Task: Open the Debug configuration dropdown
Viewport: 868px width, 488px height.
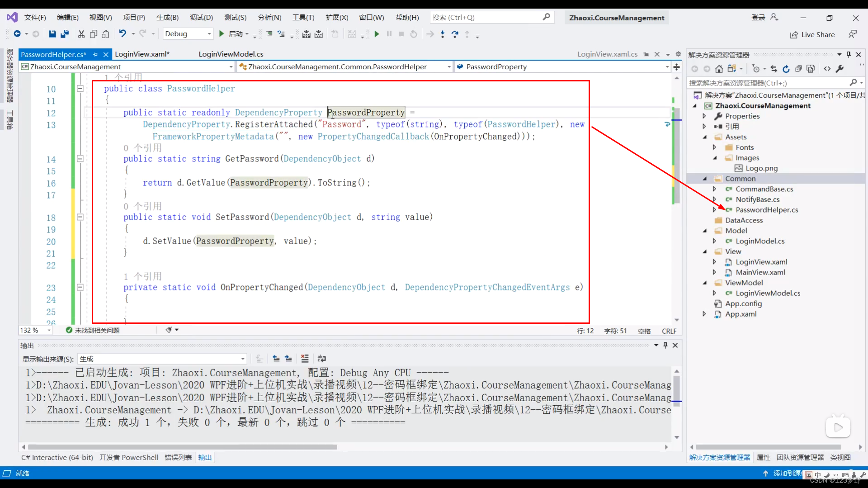Action: pyautogui.click(x=188, y=34)
